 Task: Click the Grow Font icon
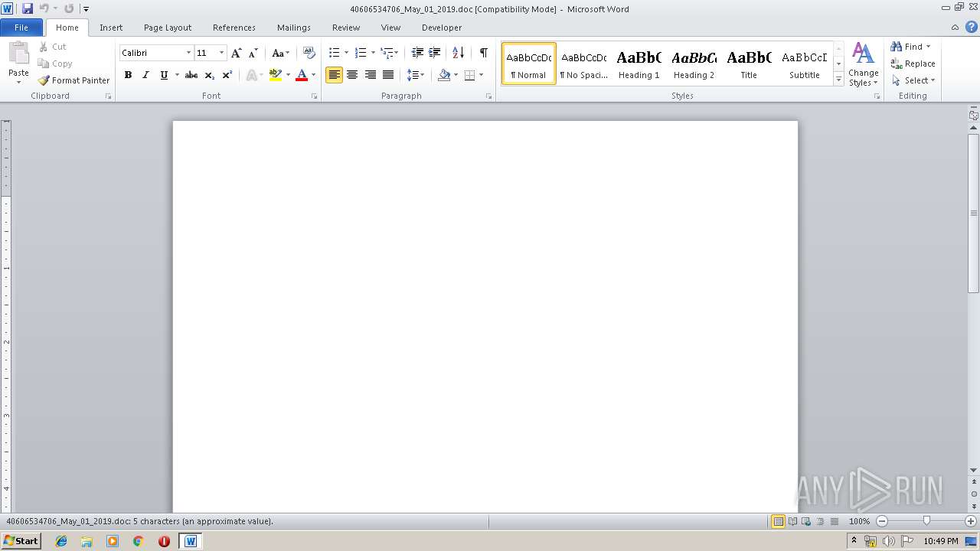coord(236,53)
